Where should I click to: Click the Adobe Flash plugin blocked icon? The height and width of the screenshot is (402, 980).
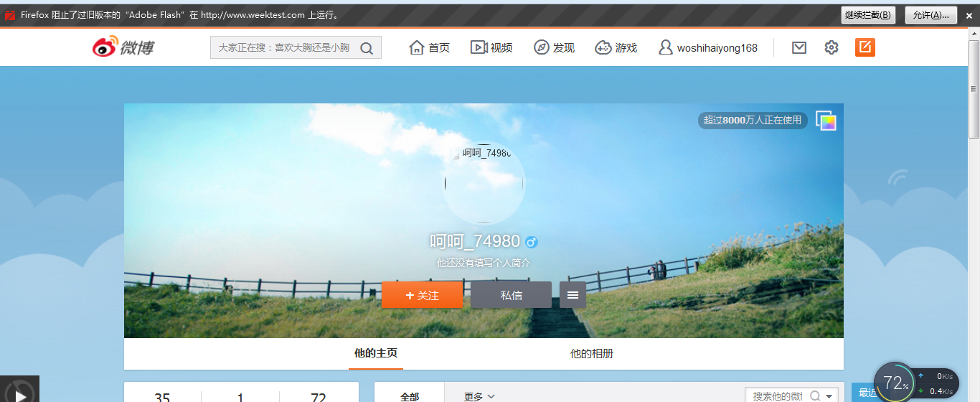10,14
